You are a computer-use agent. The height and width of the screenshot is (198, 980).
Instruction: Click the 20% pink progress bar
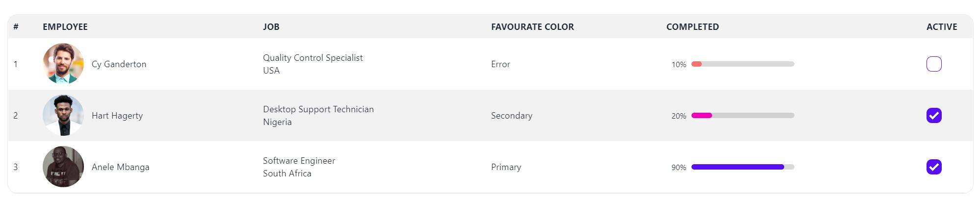point(742,116)
